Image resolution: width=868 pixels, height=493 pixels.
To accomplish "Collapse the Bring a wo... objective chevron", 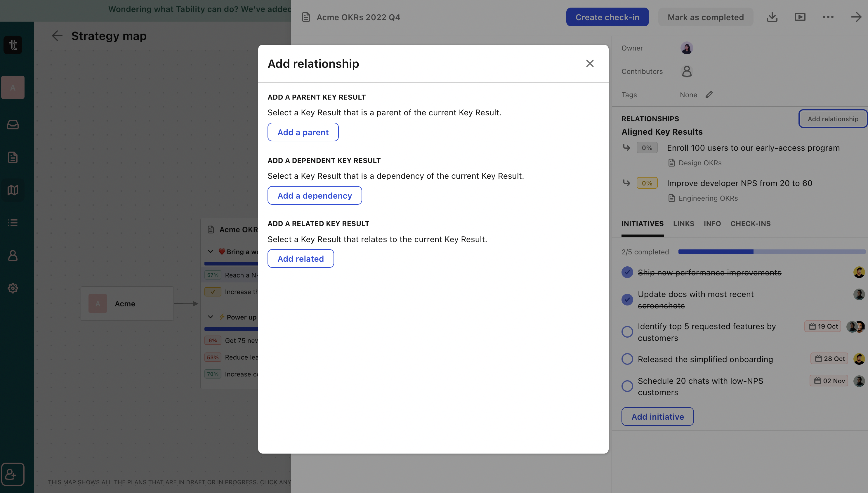I will click(x=211, y=251).
